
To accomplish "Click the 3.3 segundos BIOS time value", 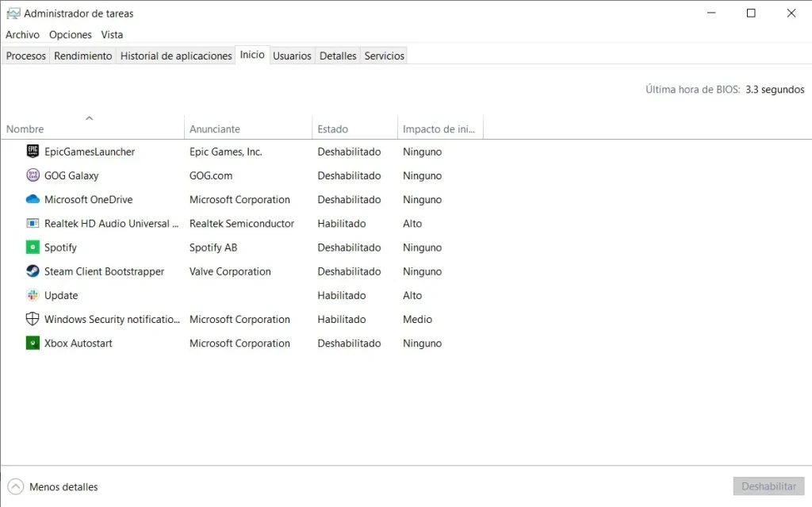I will tap(775, 89).
